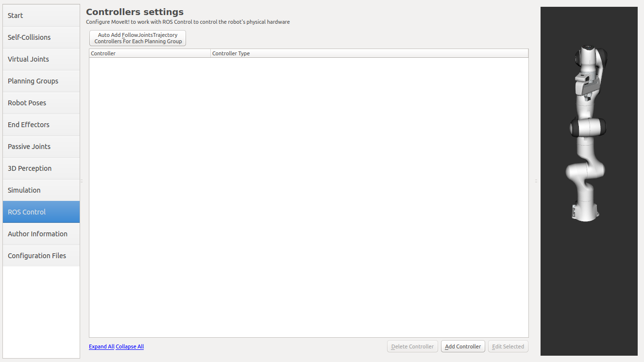Screen dimensions: 644x362
Task: Click the Expand All link
Action: (x=102, y=346)
